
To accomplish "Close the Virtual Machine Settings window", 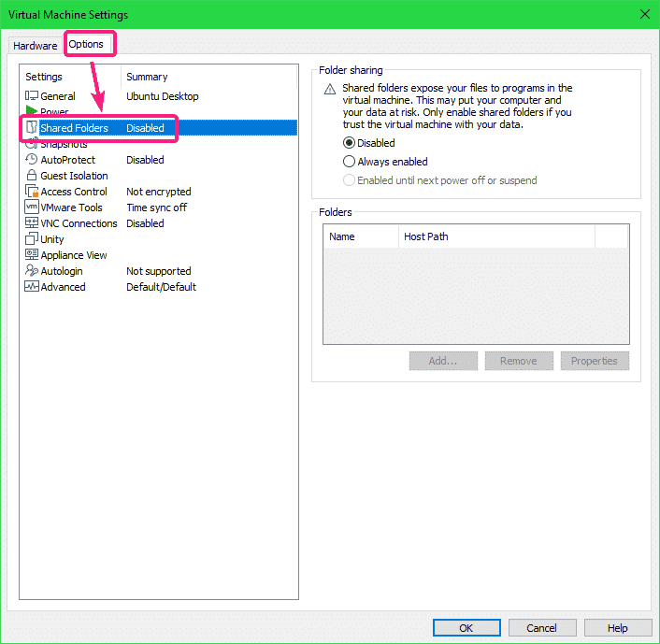I will (645, 14).
